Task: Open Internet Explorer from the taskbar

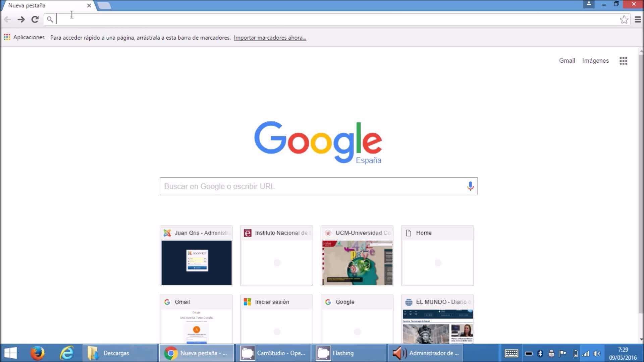Action: coord(66,353)
